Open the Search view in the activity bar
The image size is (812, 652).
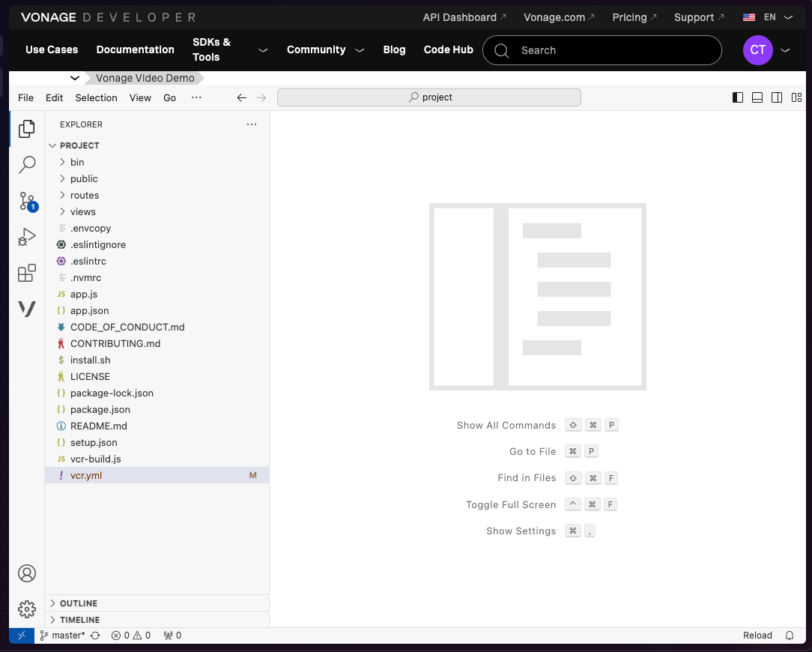(x=26, y=164)
